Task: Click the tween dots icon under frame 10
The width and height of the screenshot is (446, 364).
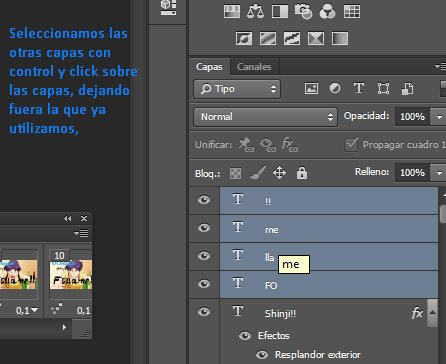Action: [x=56, y=310]
